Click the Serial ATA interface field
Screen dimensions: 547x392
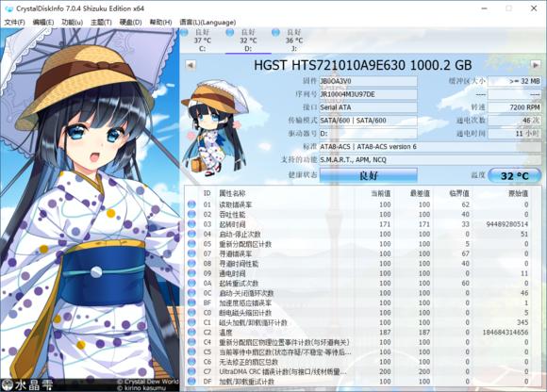click(369, 107)
